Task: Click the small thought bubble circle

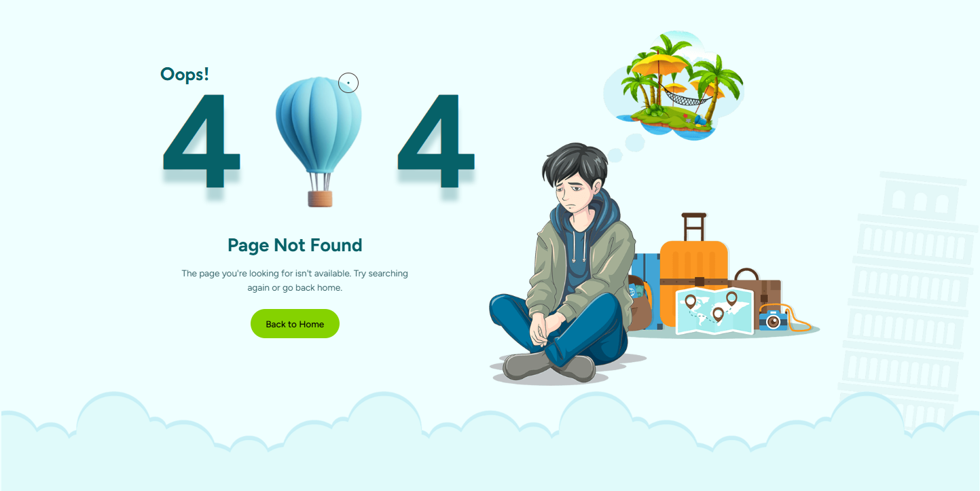Action: (x=615, y=156)
